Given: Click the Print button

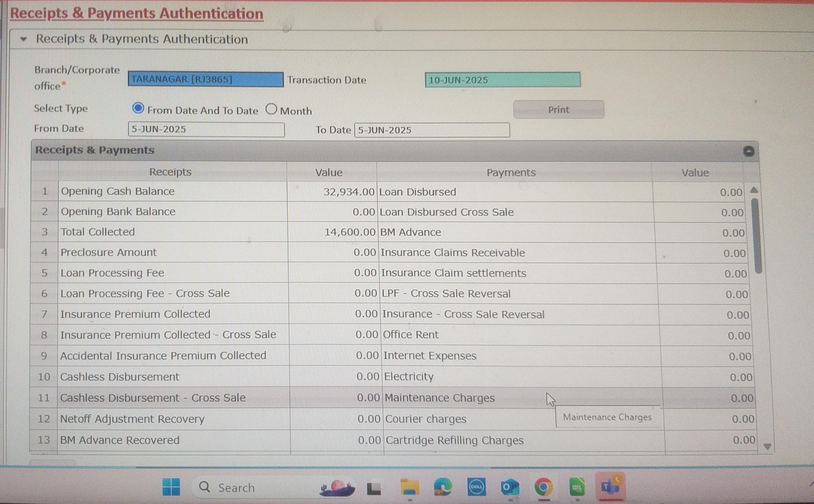Looking at the screenshot, I should [558, 110].
